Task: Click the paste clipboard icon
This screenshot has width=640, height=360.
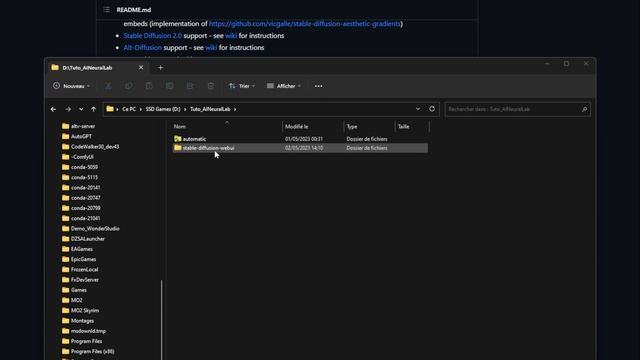Action: pos(149,86)
